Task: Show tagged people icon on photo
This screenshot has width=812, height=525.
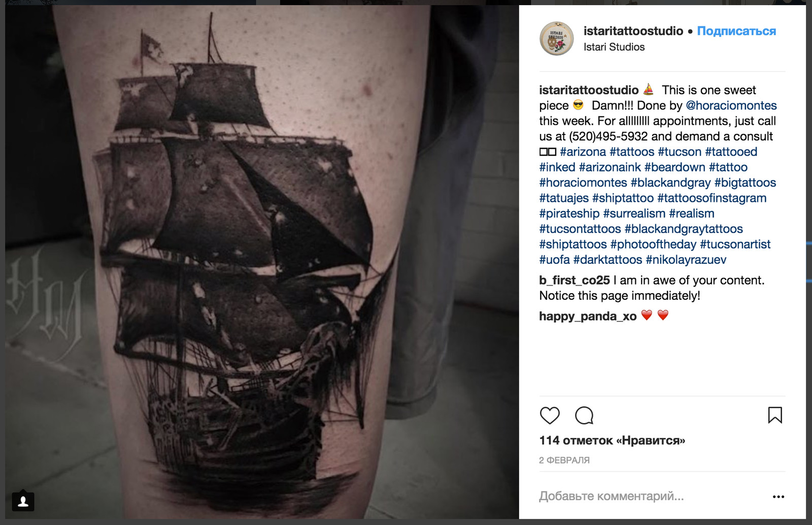Action: point(23,502)
